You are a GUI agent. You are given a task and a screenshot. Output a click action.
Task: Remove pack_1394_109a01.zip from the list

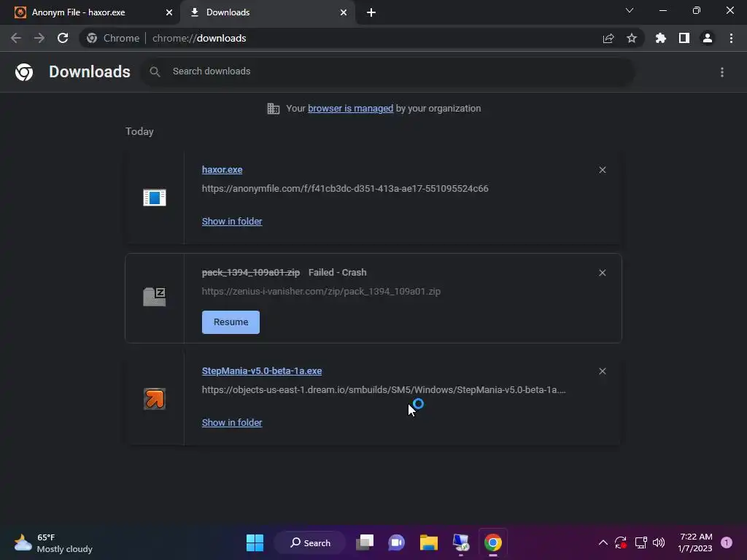click(x=602, y=273)
